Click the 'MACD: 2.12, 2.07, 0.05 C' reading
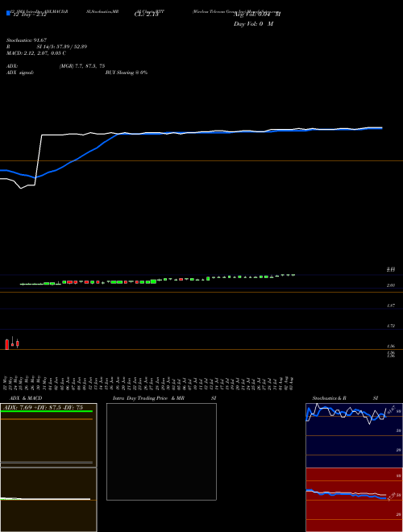 pos(36,53)
